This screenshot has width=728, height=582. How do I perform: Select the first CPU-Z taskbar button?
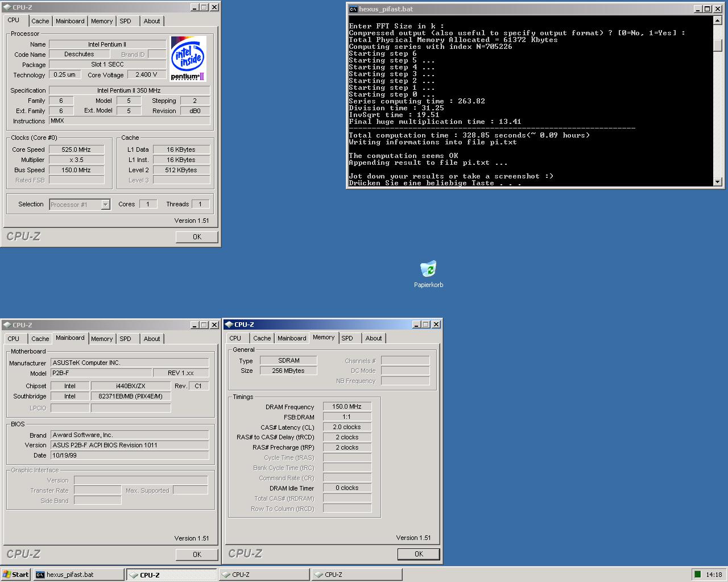(x=171, y=575)
